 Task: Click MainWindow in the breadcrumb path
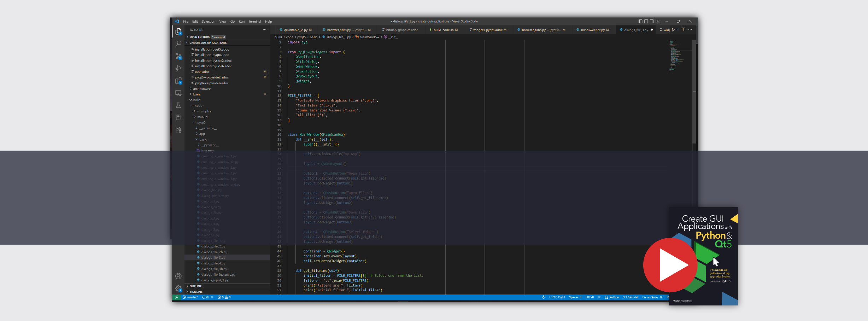click(369, 37)
